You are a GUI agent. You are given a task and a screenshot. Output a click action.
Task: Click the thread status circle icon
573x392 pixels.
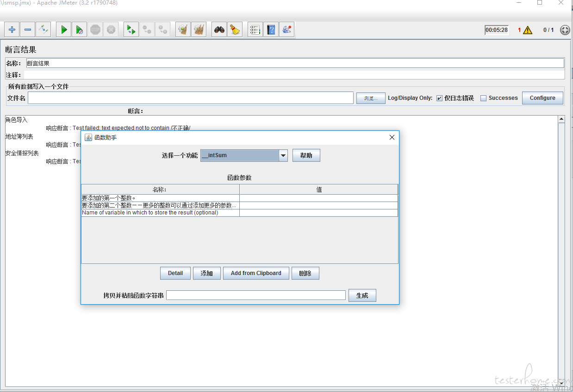click(x=565, y=30)
